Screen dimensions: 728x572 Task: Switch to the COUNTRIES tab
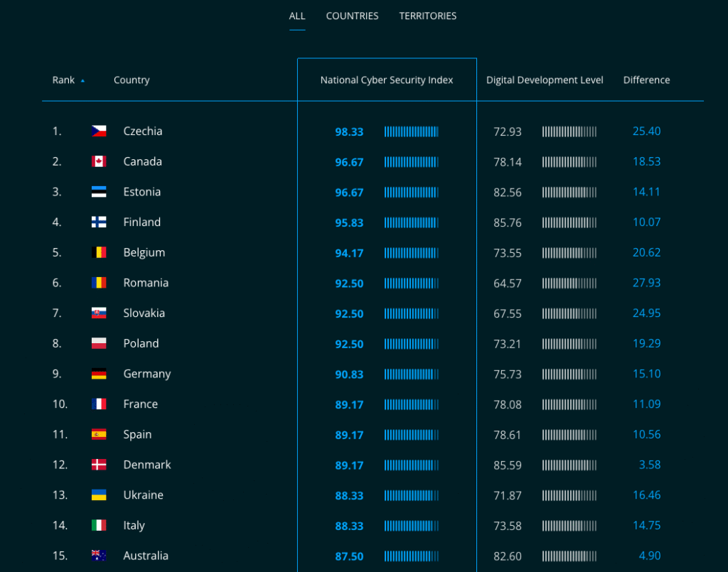(x=352, y=16)
